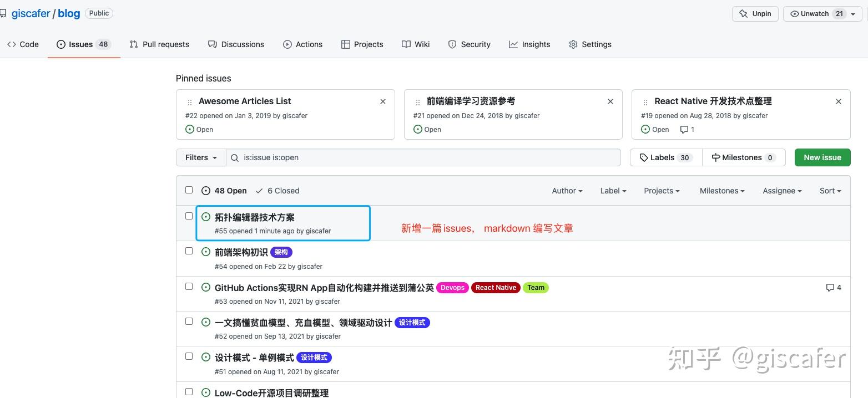
Task: Open the issue titled Awesome Articles List
Action: click(244, 101)
